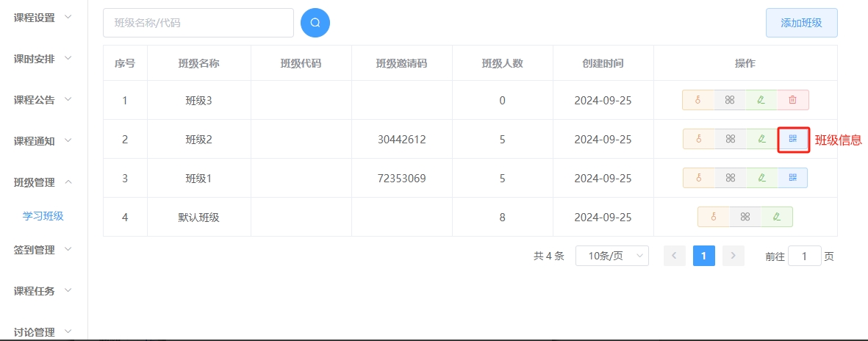Click the four-square grid icon for 班级2
This screenshot has height=341, width=868.
730,139
